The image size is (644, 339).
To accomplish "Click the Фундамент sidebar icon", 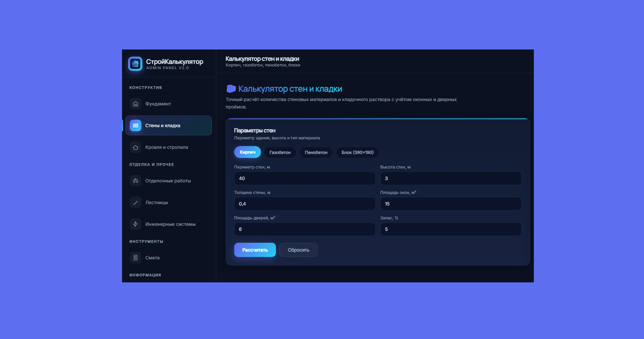I will (136, 104).
